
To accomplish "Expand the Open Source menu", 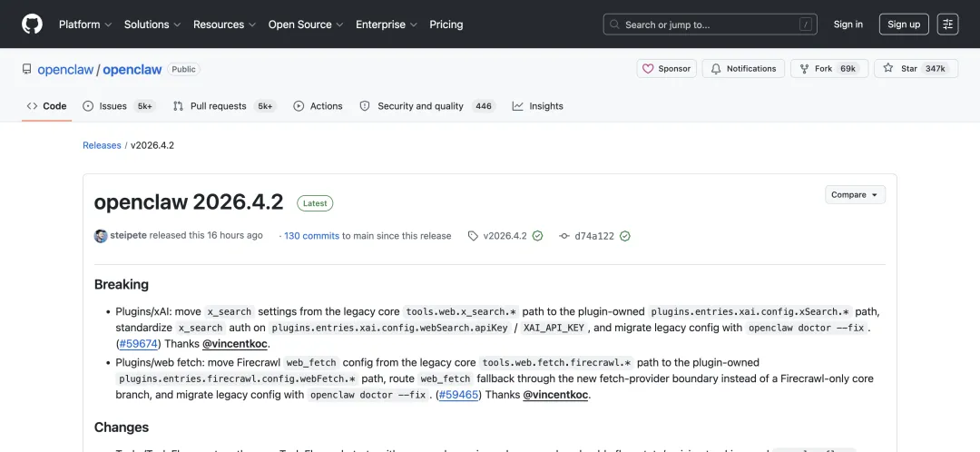I will (x=306, y=25).
